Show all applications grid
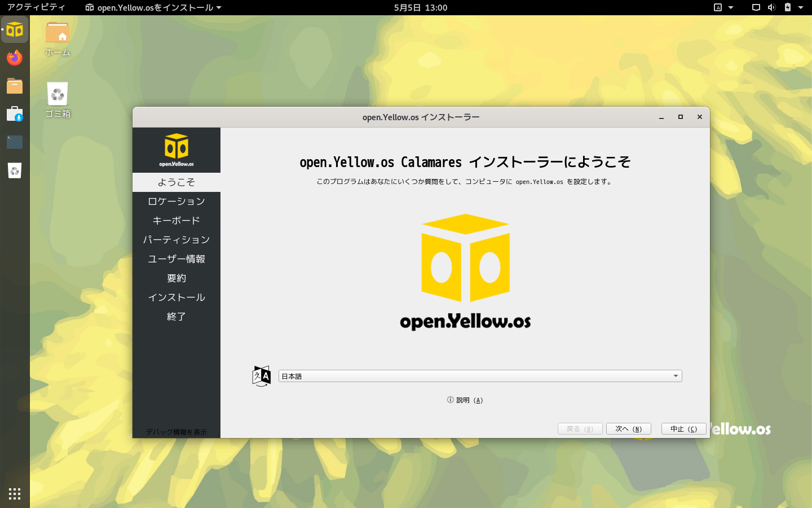Image resolution: width=812 pixels, height=508 pixels. tap(15, 494)
